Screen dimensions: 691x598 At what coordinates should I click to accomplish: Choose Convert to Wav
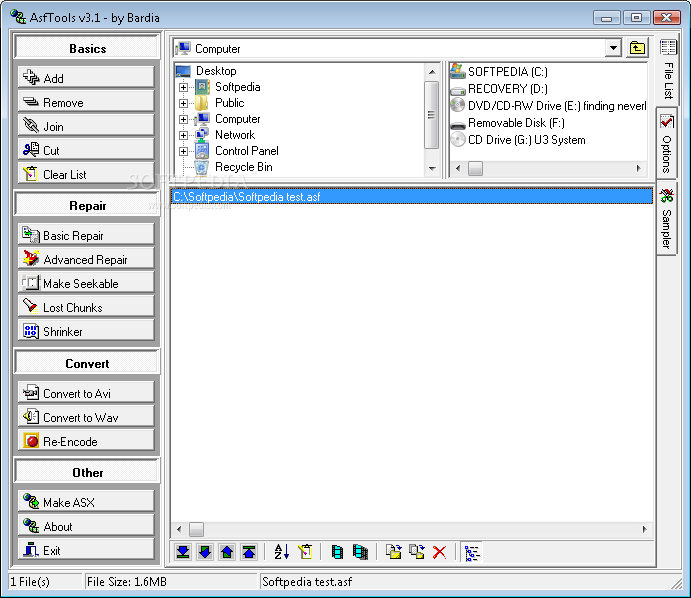click(86, 417)
